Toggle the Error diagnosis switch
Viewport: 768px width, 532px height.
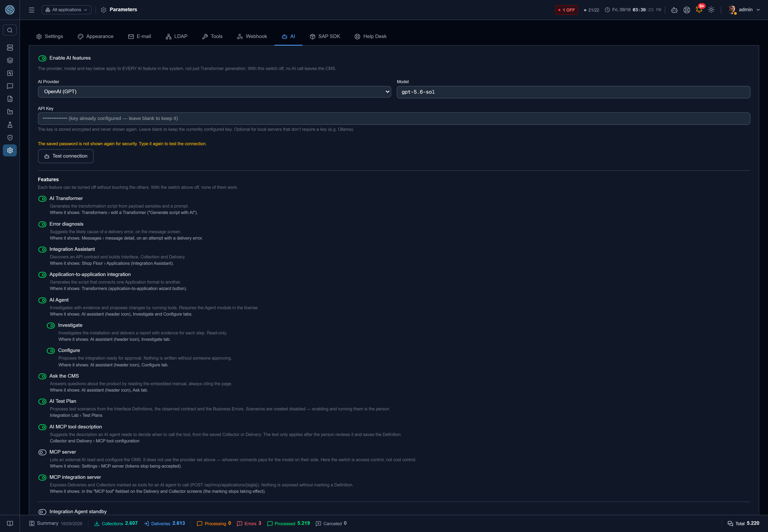(42, 224)
